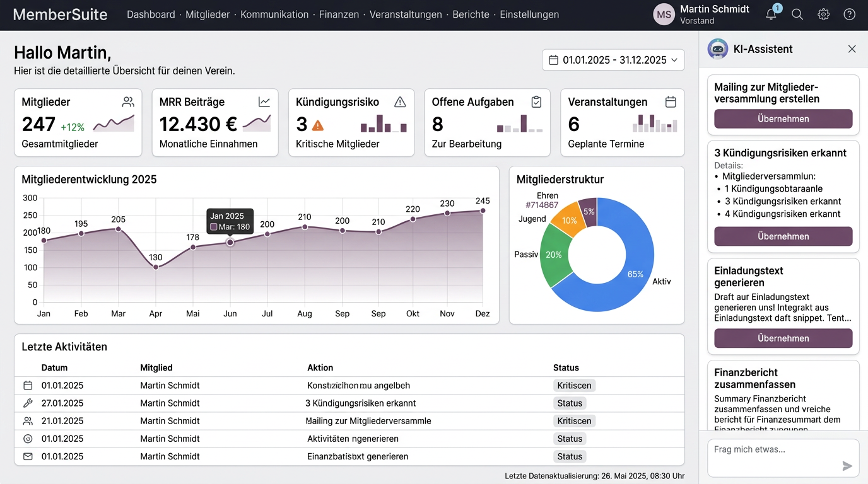The height and width of the screenshot is (484, 868).
Task: Click people icon in 21.01.2025 row
Action: [28, 420]
